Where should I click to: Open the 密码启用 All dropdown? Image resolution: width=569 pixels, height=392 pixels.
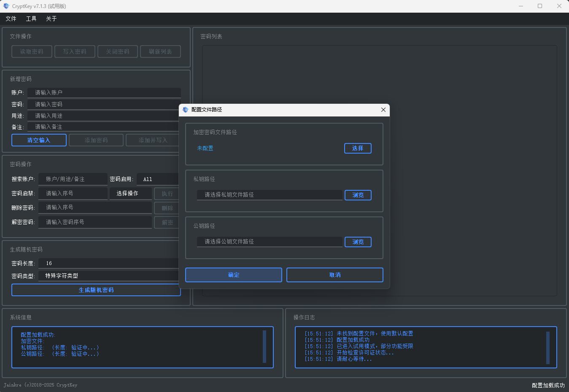click(x=158, y=179)
